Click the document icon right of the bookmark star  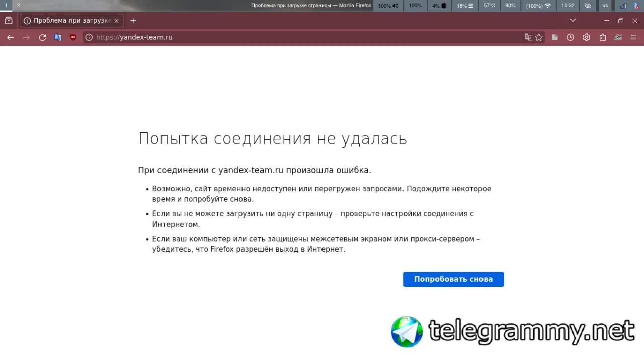[554, 37]
